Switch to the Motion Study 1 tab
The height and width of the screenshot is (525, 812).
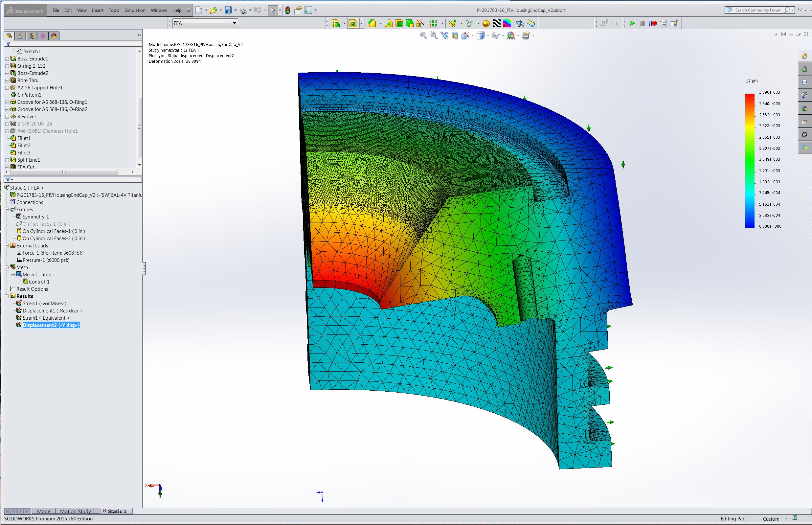coord(77,511)
